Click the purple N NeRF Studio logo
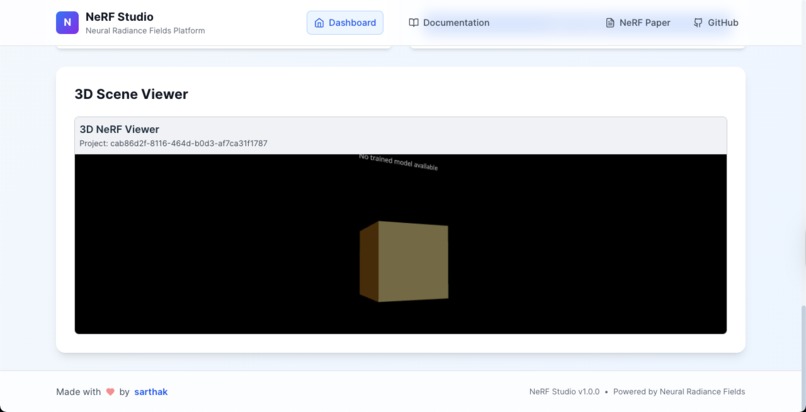 pyautogui.click(x=67, y=23)
